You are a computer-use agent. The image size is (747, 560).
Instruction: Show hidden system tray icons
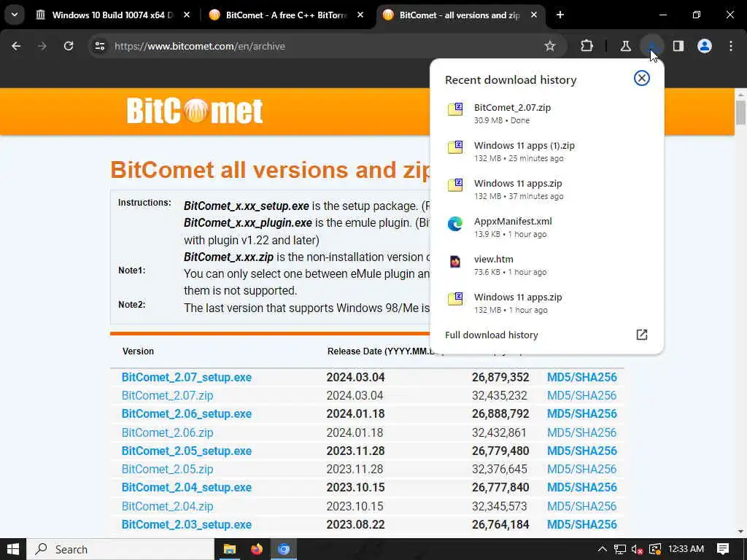coord(602,549)
